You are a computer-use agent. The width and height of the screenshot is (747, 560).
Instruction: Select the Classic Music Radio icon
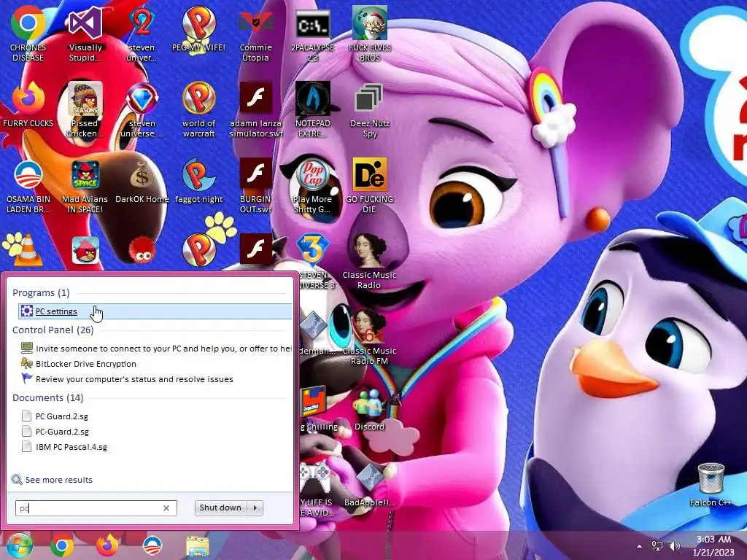coord(370,262)
